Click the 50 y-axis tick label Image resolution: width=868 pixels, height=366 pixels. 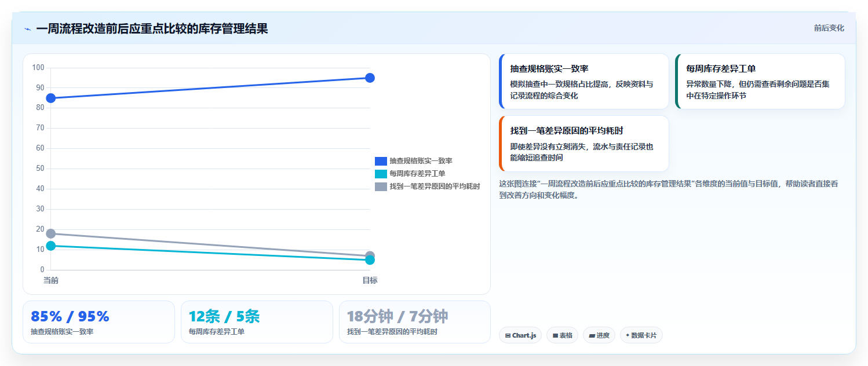coord(40,169)
